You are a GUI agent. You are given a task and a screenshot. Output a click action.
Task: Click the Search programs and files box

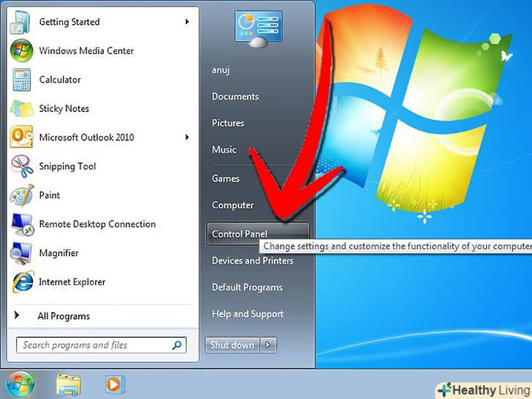(101, 345)
